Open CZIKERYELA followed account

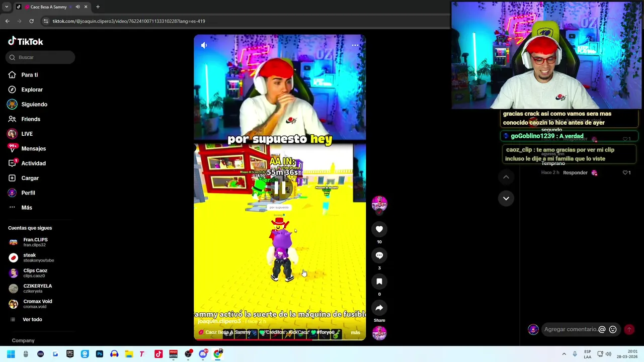click(x=37, y=288)
